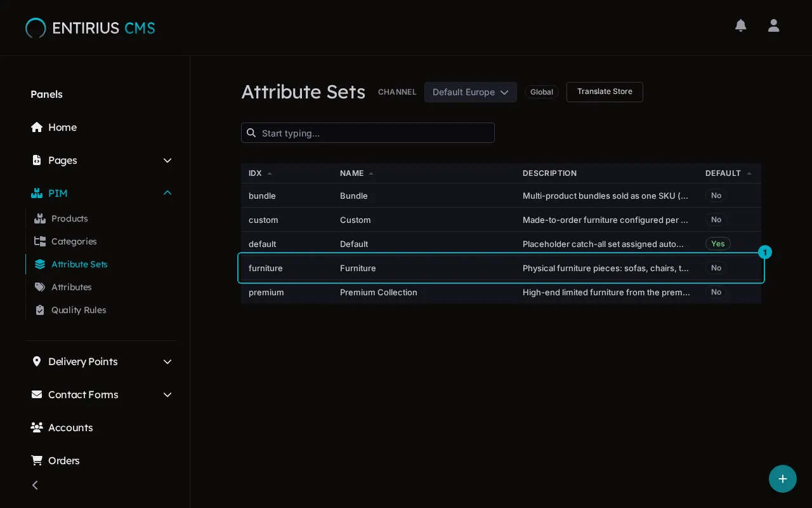This screenshot has height=508, width=812.
Task: Click the PIM boxes icon
Action: tap(37, 193)
